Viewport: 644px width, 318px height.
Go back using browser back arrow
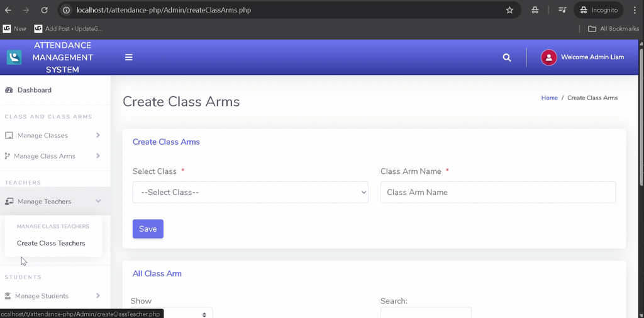pyautogui.click(x=8, y=10)
